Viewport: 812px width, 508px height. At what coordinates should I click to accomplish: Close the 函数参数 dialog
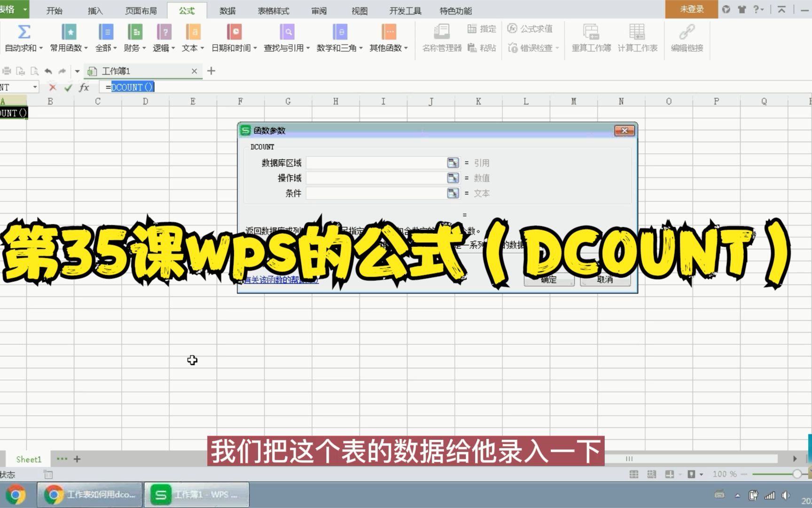pyautogui.click(x=625, y=130)
